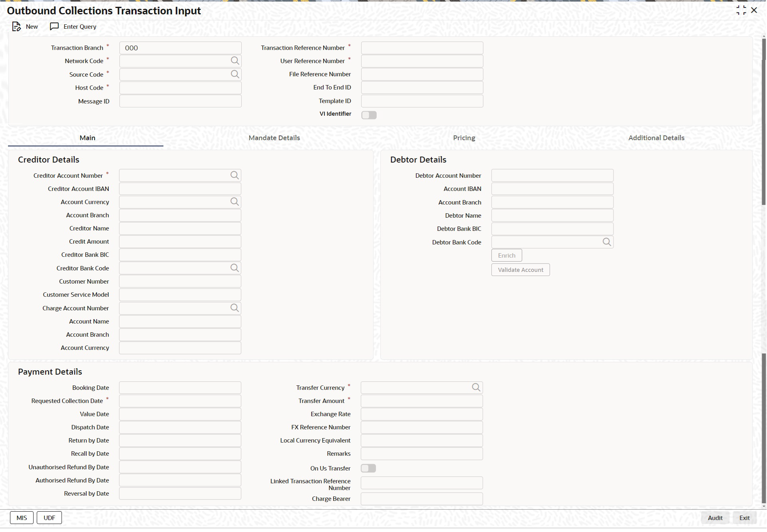Open creditor Account Currency lookup icon
The width and height of the screenshot is (767, 532).
[234, 202]
